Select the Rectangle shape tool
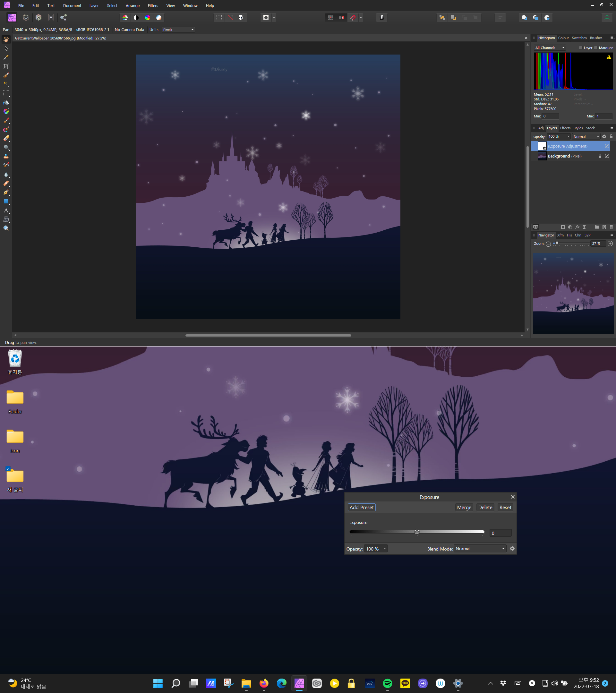 (6, 201)
